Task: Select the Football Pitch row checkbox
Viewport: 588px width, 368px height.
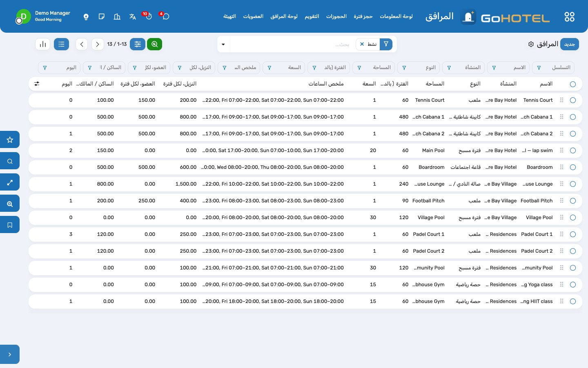Action: [x=573, y=201]
